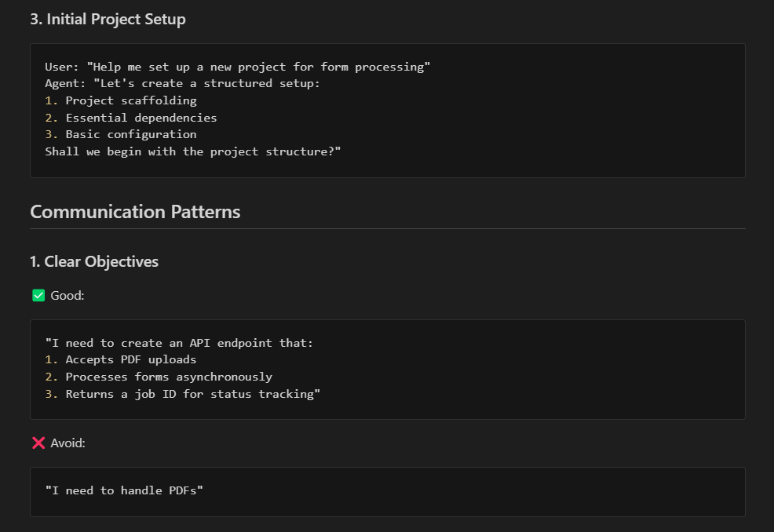Click the "Returns a job ID" code line
Screen dimensions: 774x532
(193, 394)
